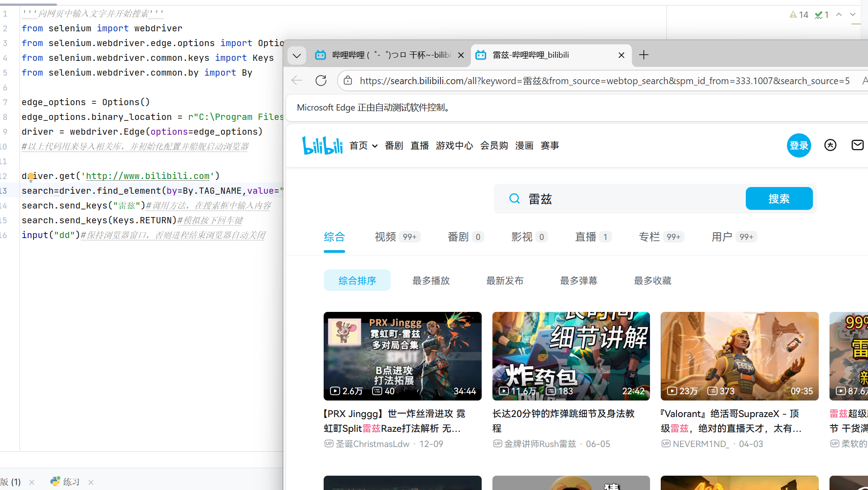This screenshot has height=490, width=868.
Task: Open the browser tab list chevron
Action: (x=296, y=55)
